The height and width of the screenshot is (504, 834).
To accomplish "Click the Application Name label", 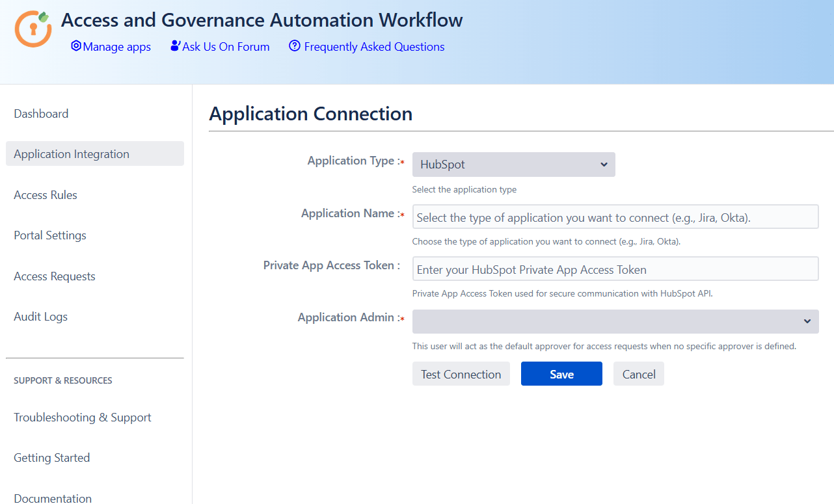I will coord(352,213).
